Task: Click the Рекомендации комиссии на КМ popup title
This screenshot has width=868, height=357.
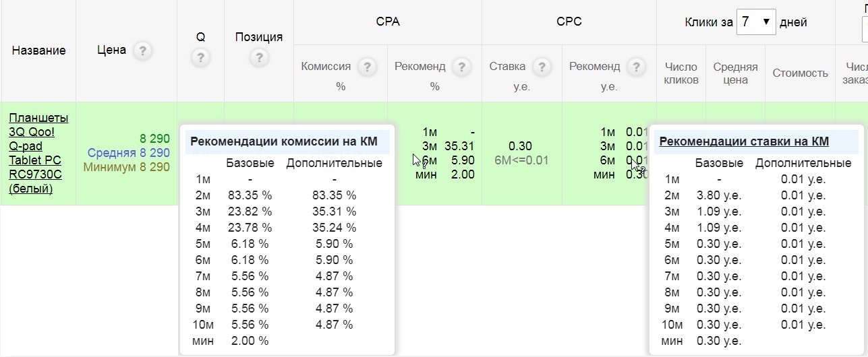Action: coord(283,141)
